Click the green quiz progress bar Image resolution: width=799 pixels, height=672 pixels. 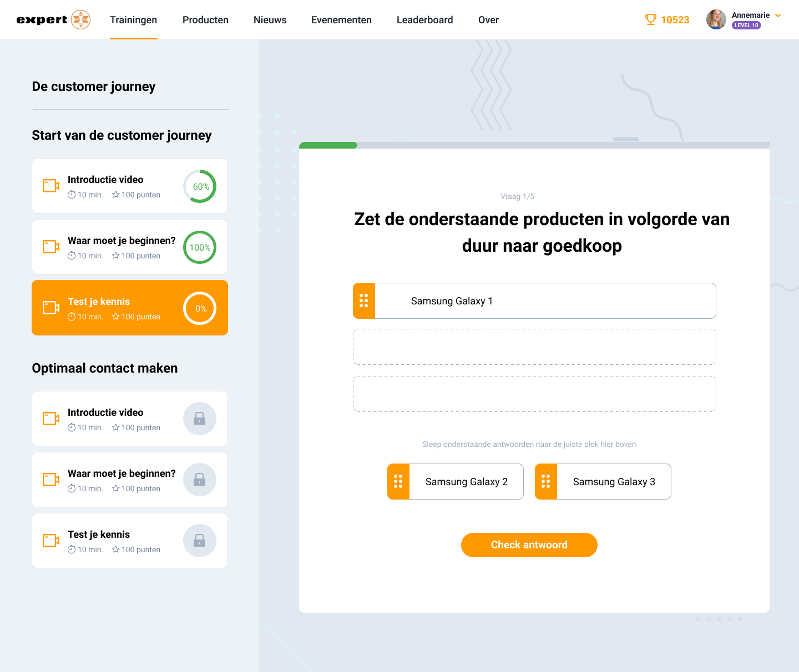[x=328, y=145]
